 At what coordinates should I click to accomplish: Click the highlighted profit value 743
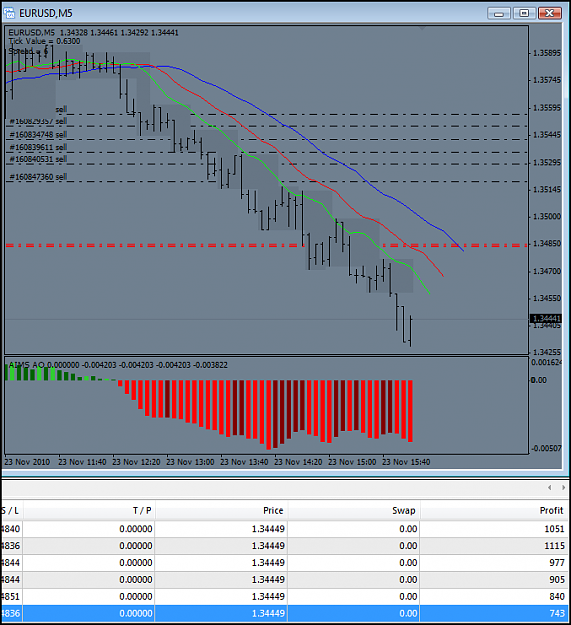click(x=557, y=613)
